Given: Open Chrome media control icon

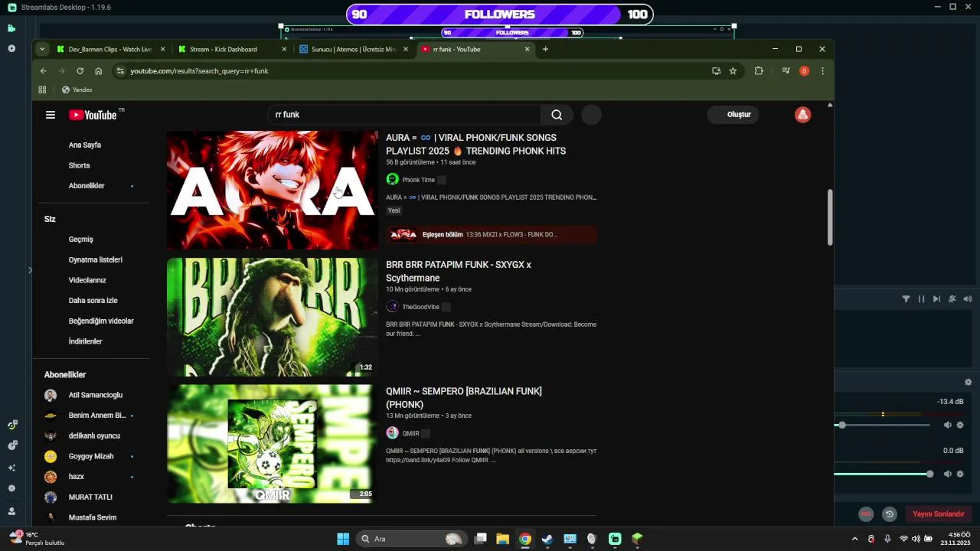Looking at the screenshot, I should pos(786,70).
